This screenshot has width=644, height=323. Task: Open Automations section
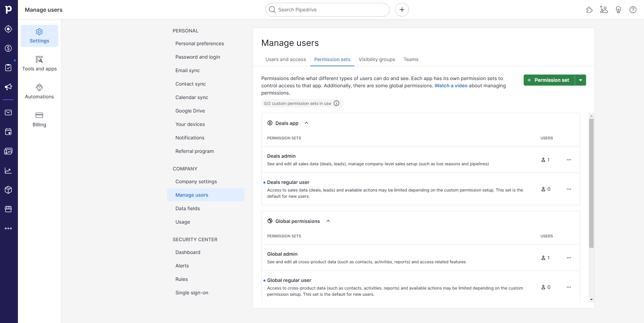click(39, 92)
